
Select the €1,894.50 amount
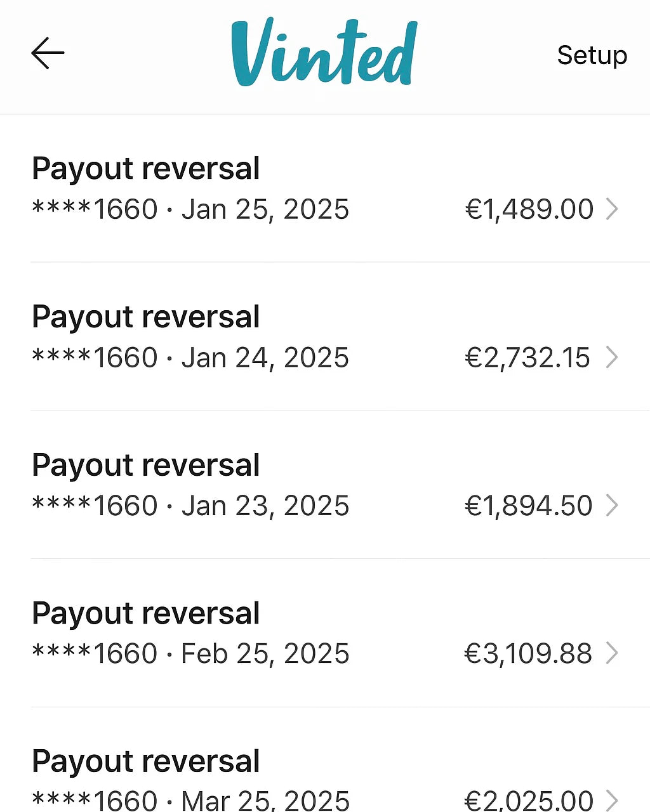(529, 506)
